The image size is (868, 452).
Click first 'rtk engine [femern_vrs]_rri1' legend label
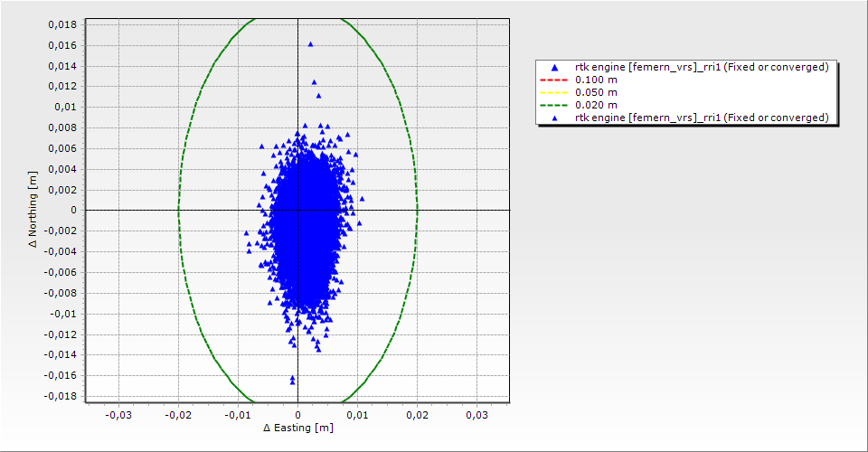point(702,67)
